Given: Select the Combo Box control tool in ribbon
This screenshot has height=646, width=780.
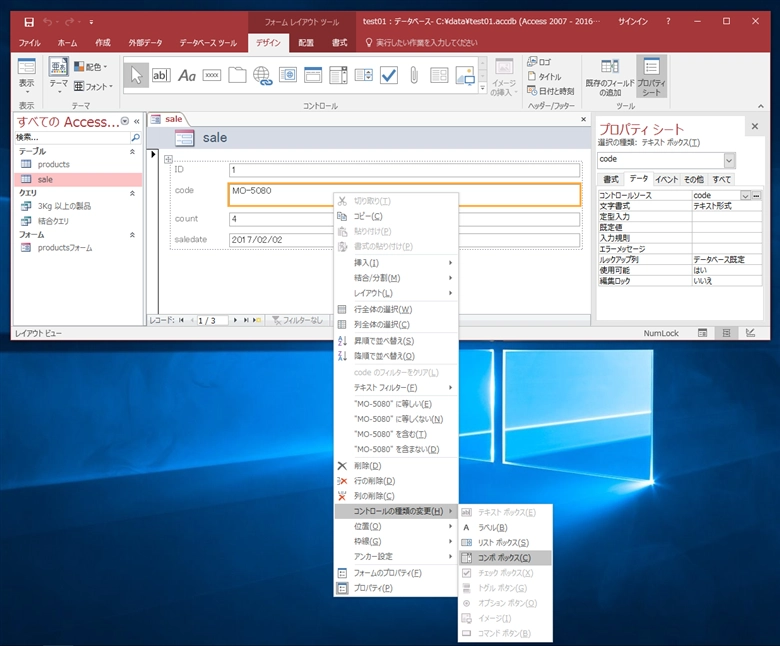Looking at the screenshot, I should [x=338, y=76].
